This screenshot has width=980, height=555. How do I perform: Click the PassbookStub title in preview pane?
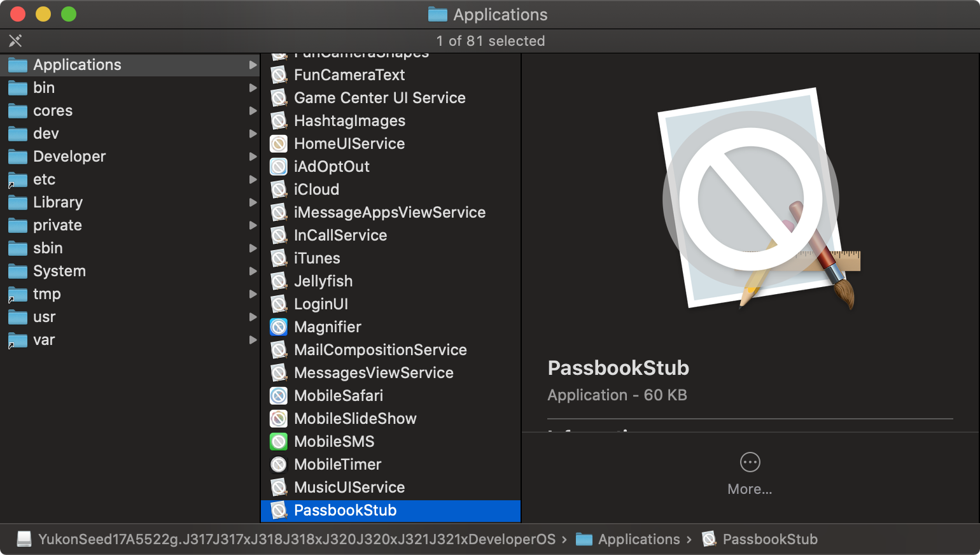618,368
